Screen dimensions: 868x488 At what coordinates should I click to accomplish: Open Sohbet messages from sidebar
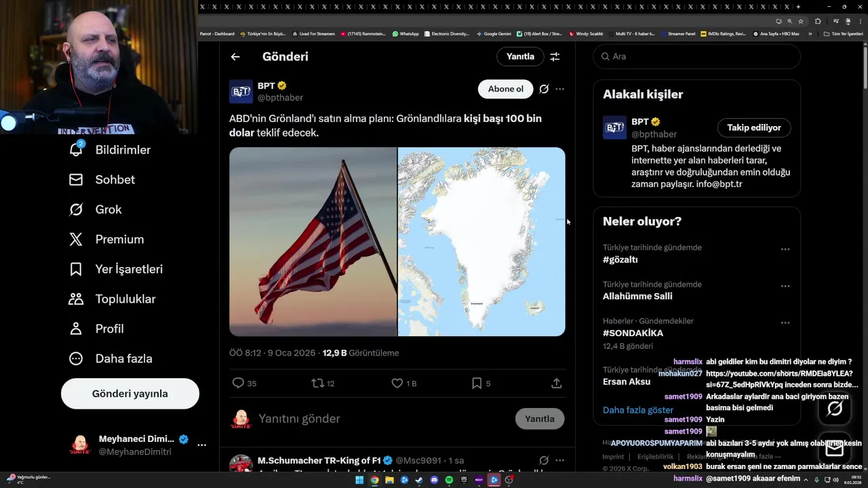(102, 180)
